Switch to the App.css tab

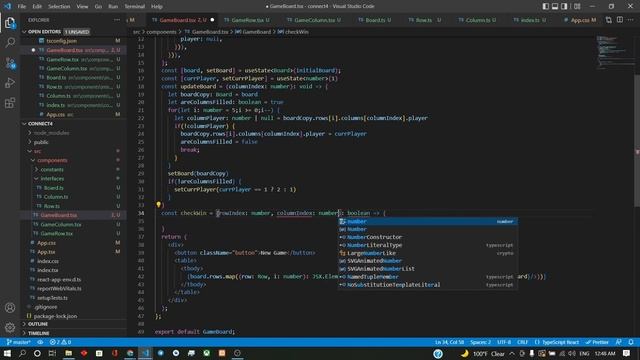coord(581,20)
